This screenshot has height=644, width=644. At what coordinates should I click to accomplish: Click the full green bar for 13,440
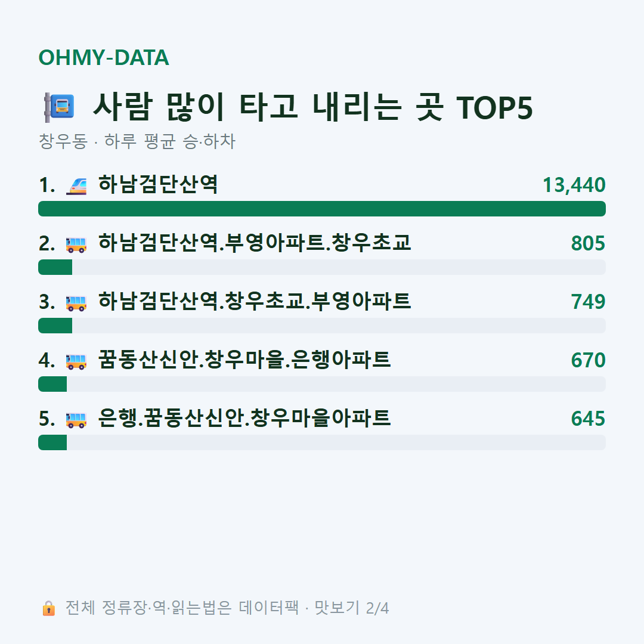322,209
